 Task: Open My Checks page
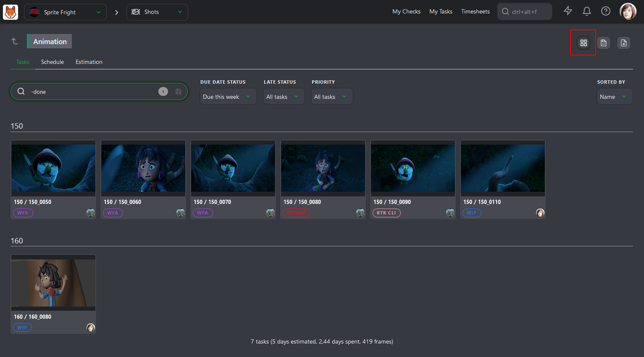[406, 11]
